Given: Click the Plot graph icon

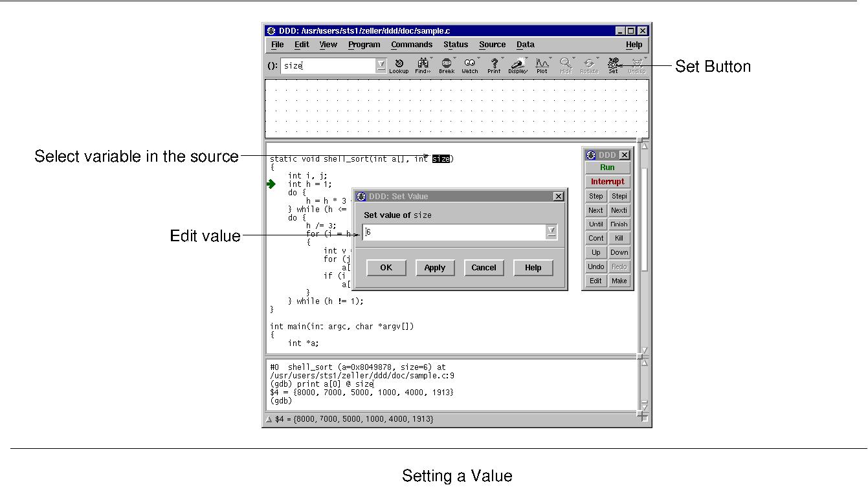Looking at the screenshot, I should [542, 65].
